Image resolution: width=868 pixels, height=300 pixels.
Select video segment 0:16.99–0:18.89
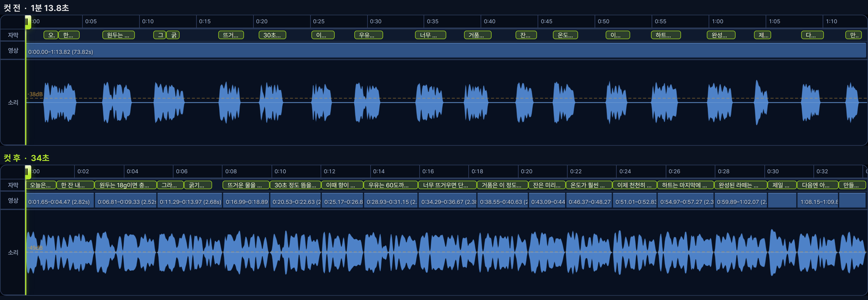247,201
